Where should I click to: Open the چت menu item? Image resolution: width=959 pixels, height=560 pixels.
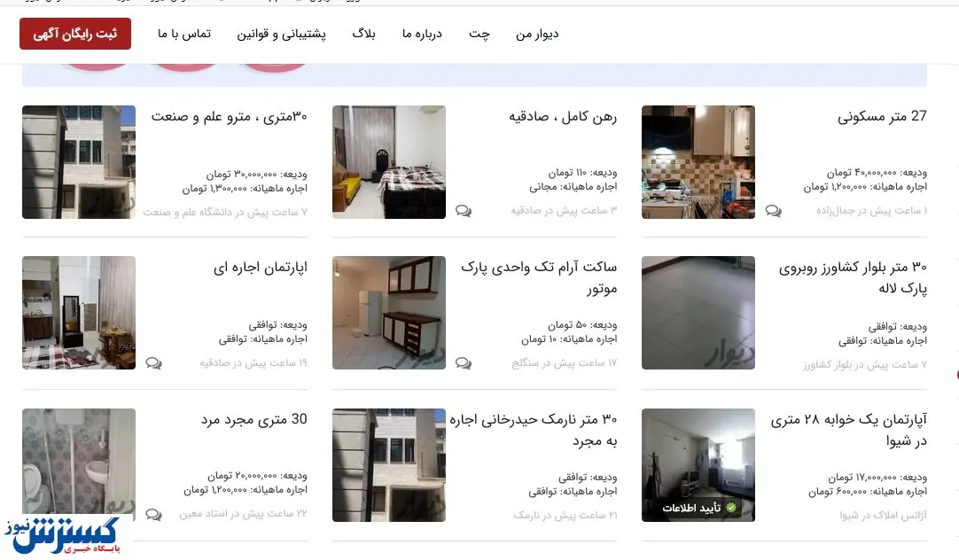pos(479,35)
